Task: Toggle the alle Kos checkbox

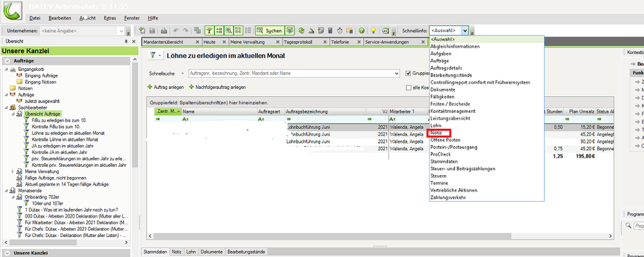Action: [408, 88]
